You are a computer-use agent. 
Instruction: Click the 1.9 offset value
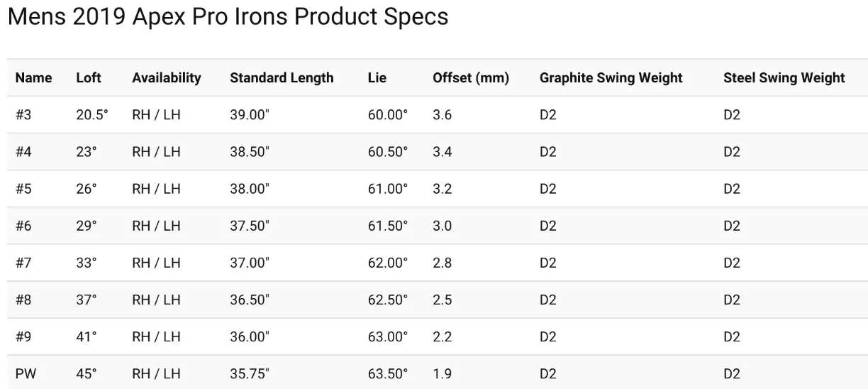[443, 373]
